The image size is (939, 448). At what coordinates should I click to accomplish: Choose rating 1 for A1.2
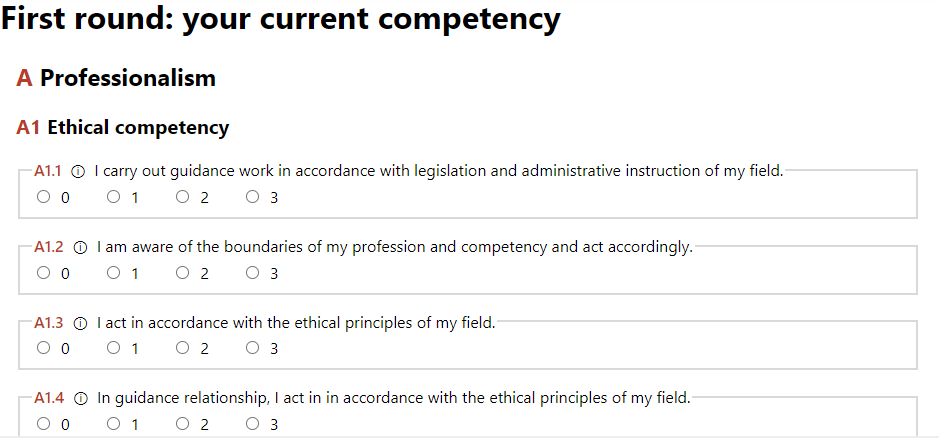[x=113, y=273]
